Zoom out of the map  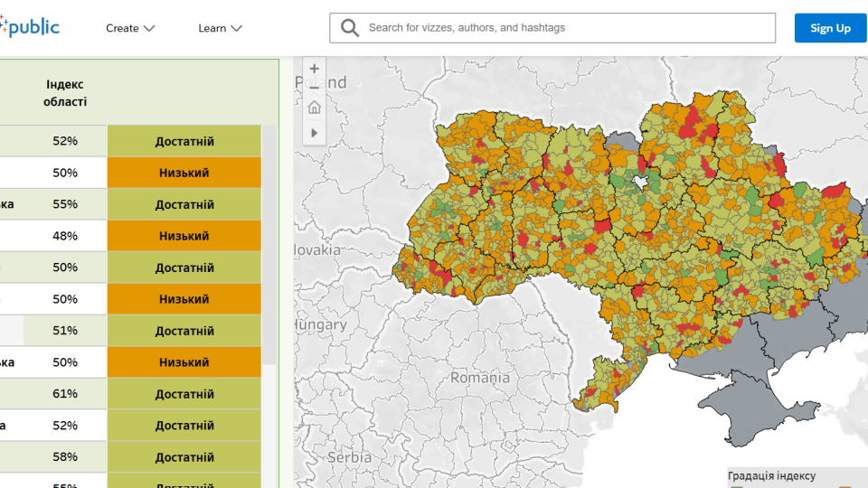314,88
